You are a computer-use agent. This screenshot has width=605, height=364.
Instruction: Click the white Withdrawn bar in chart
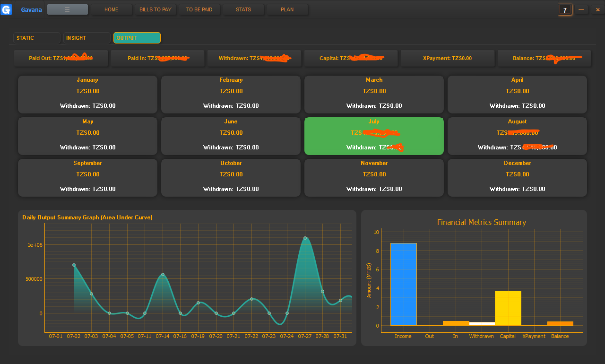coord(482,324)
